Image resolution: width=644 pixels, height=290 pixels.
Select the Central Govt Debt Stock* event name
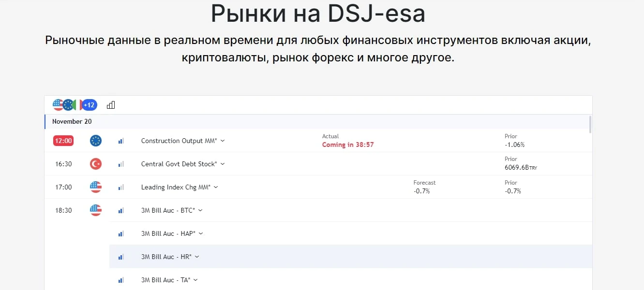pos(179,164)
